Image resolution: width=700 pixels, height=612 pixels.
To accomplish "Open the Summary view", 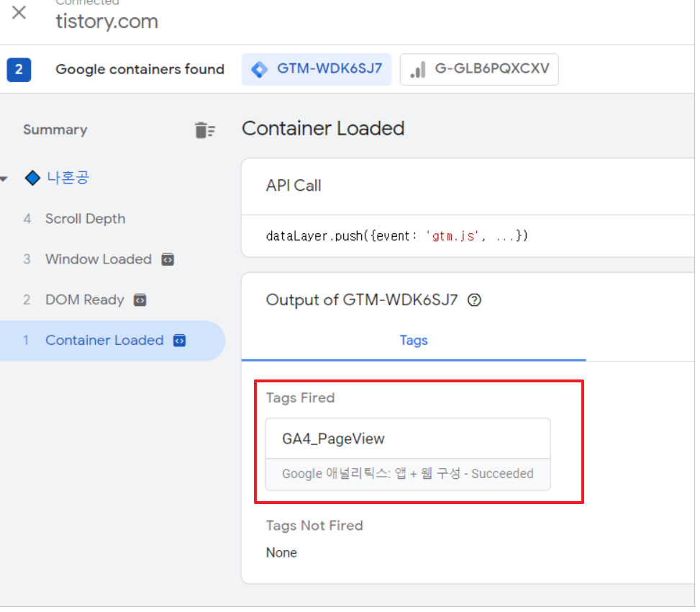I will click(x=55, y=130).
